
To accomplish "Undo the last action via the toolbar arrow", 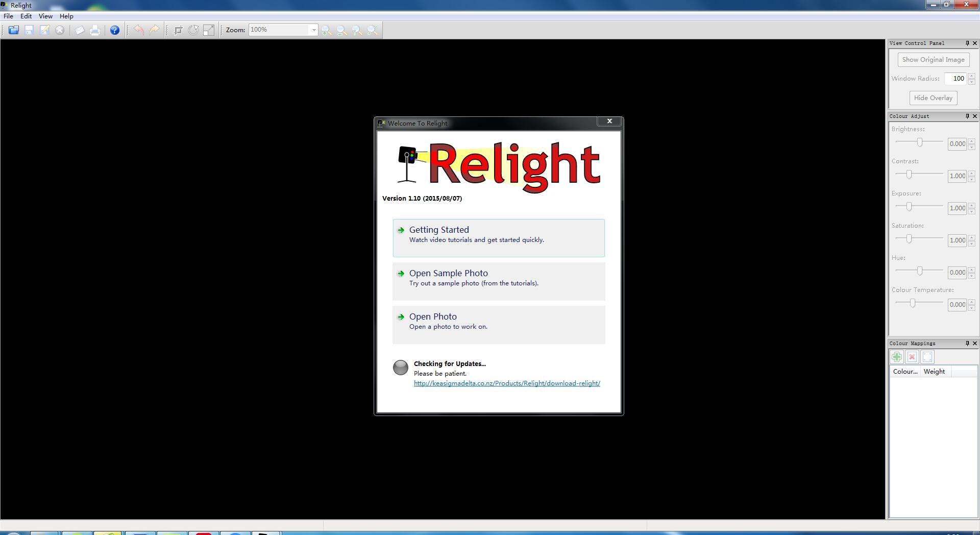I will coord(139,30).
